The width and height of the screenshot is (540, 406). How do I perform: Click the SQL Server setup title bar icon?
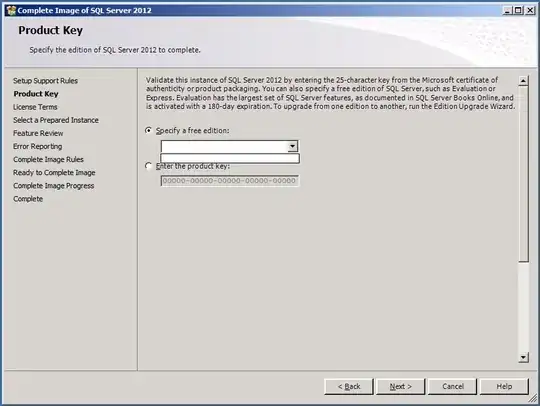tap(11, 11)
